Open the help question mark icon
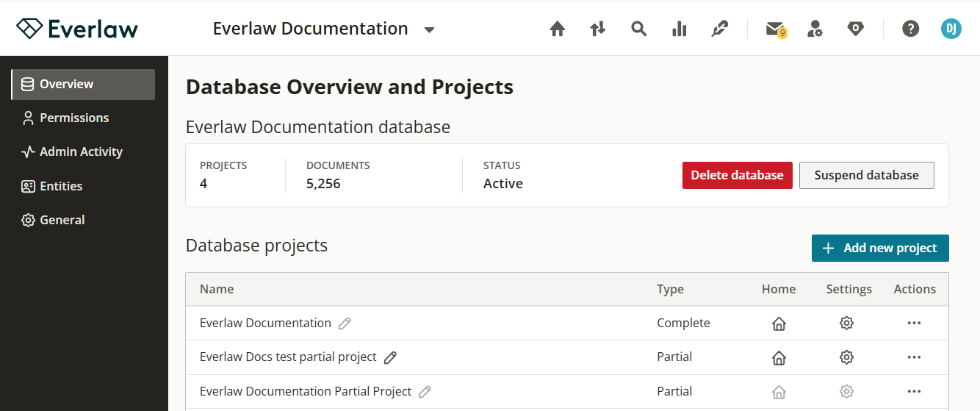 click(x=911, y=29)
